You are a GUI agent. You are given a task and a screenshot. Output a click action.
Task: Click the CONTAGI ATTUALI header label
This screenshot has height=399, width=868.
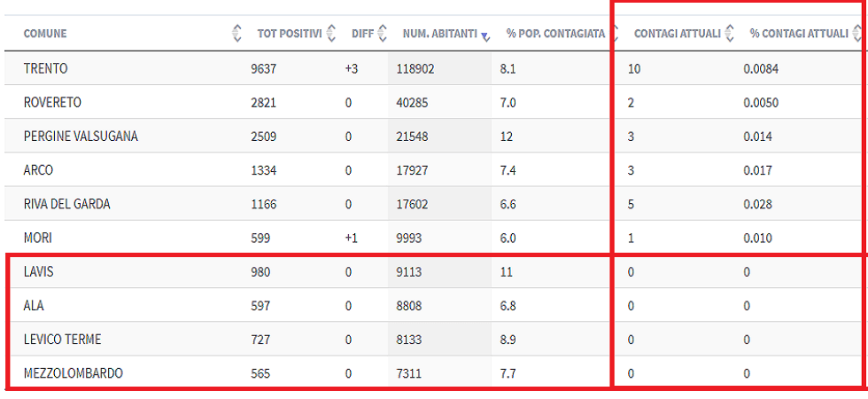pos(677,34)
